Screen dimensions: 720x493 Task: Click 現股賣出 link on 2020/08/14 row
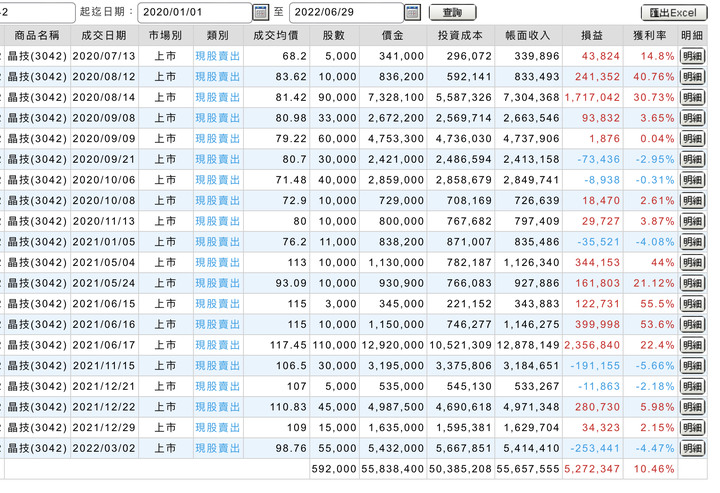point(218,97)
